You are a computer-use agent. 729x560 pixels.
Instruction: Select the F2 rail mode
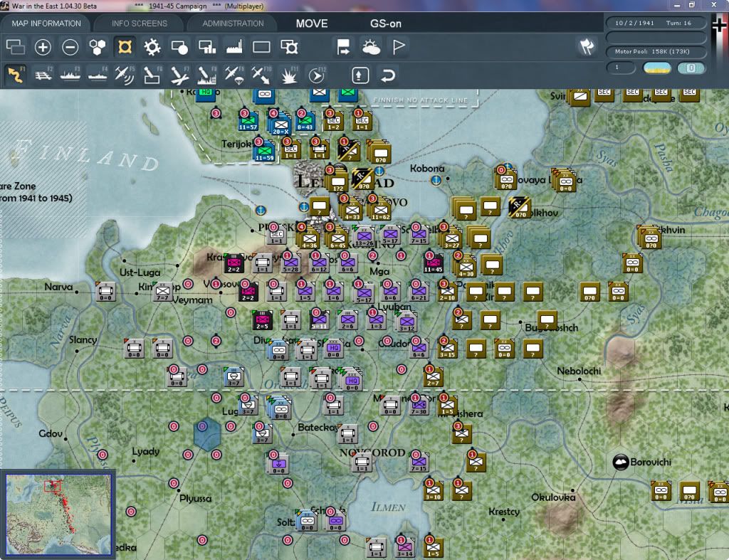point(43,75)
